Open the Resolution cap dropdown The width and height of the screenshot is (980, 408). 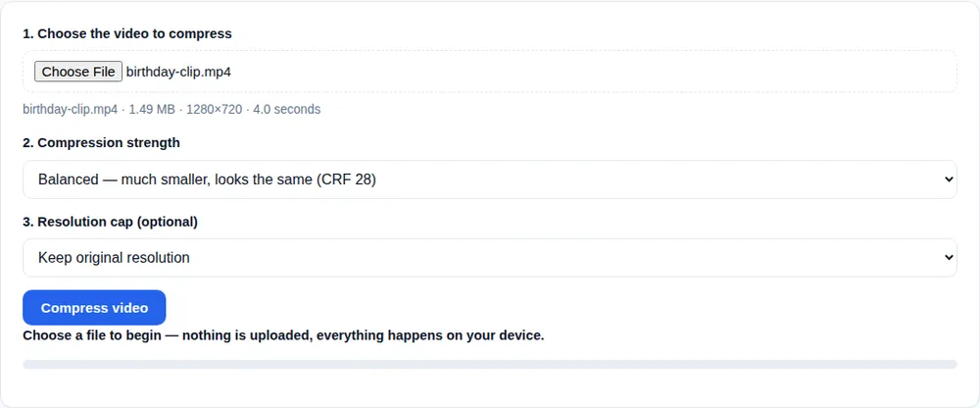pos(490,257)
